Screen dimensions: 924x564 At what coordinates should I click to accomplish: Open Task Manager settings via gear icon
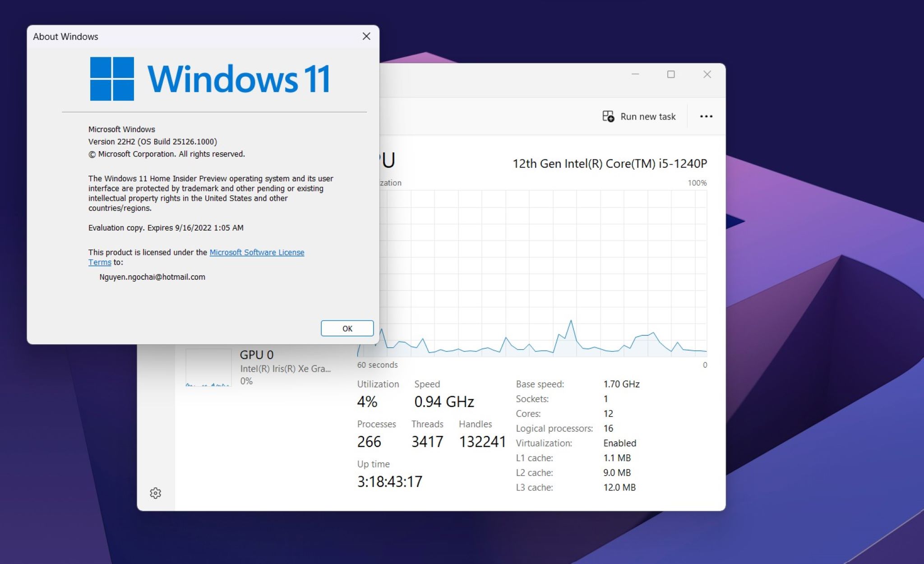[156, 493]
